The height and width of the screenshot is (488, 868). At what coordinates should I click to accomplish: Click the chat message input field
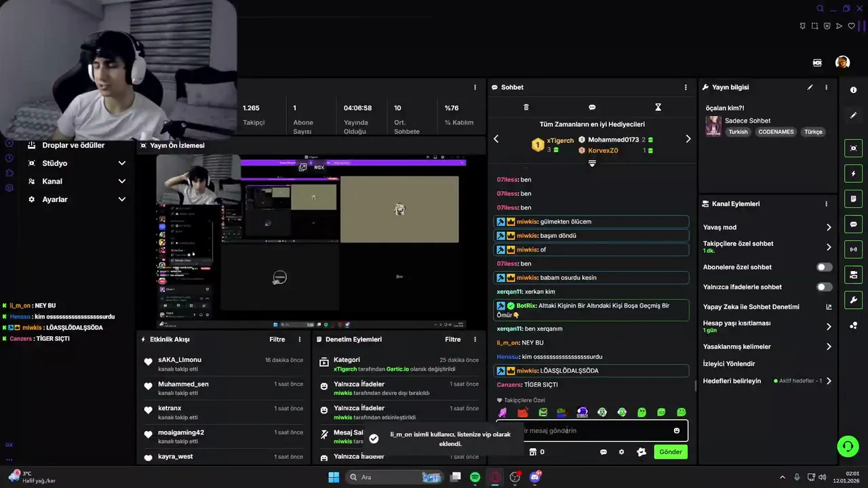point(592,430)
